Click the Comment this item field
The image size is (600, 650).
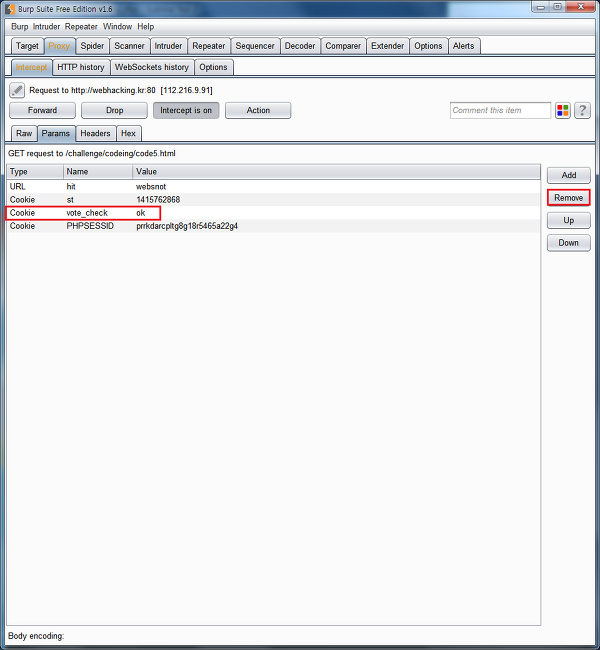click(500, 110)
